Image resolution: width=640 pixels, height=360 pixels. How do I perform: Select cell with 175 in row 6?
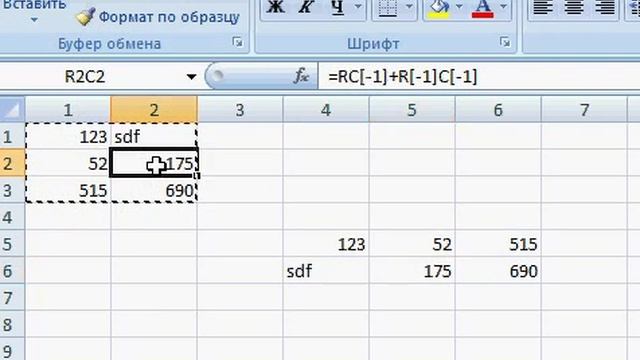(x=412, y=271)
